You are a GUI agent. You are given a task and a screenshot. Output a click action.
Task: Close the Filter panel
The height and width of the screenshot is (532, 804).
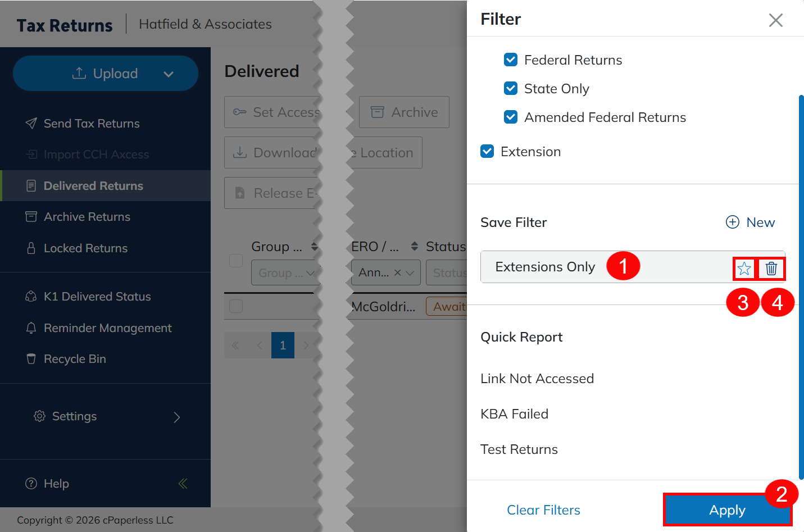(x=775, y=20)
